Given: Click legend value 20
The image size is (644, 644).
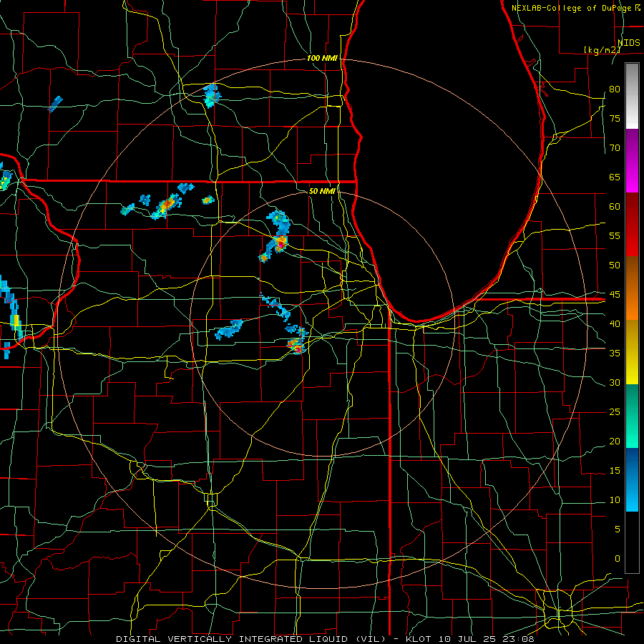Looking at the screenshot, I should pyautogui.click(x=615, y=441).
